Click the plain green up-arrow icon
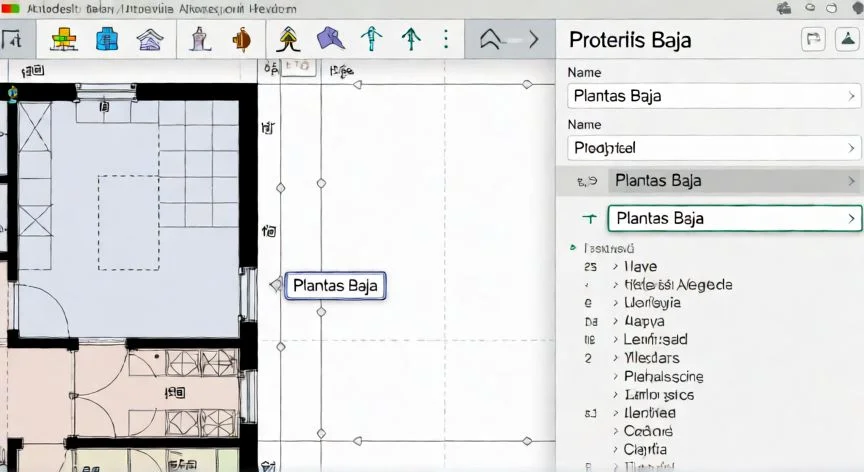The image size is (864, 472). click(x=411, y=39)
